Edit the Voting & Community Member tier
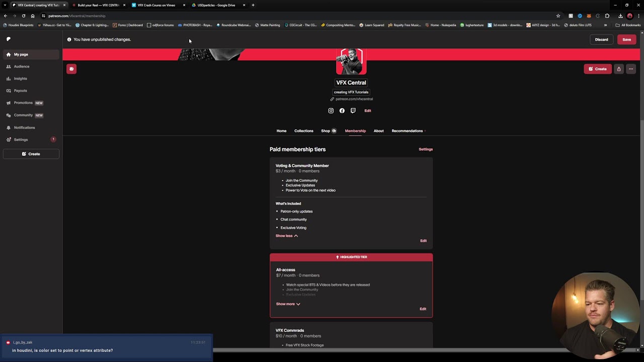This screenshot has height=362, width=644. pyautogui.click(x=424, y=241)
